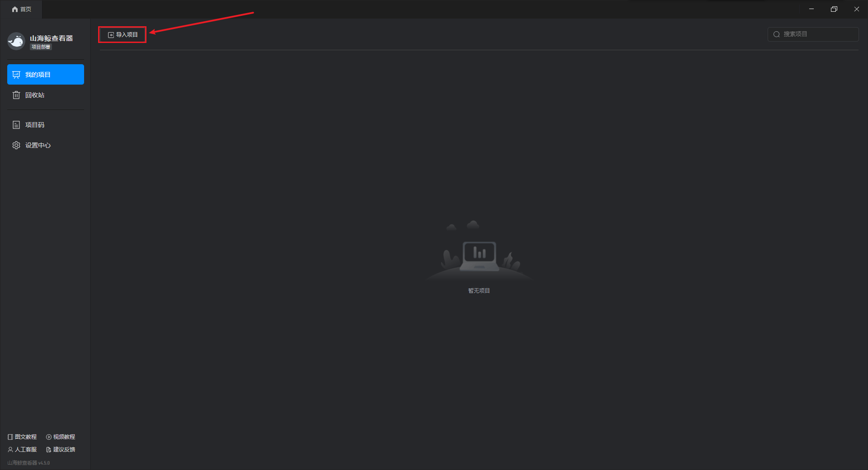Click the home icon in the title tab
The width and height of the screenshot is (868, 470).
click(x=15, y=9)
